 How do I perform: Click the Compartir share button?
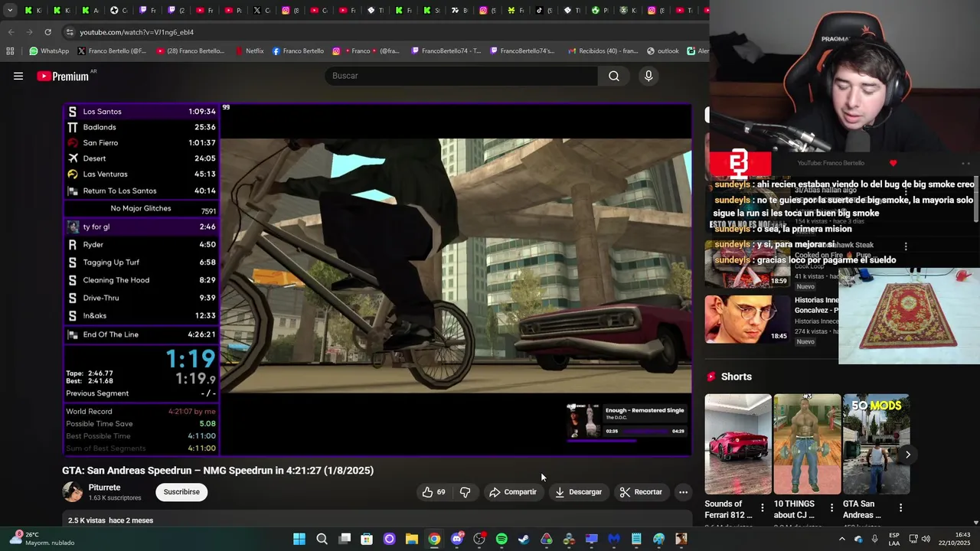pyautogui.click(x=513, y=492)
